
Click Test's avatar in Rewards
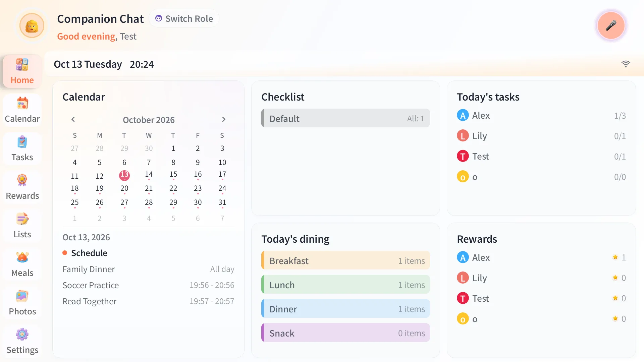[x=463, y=298]
